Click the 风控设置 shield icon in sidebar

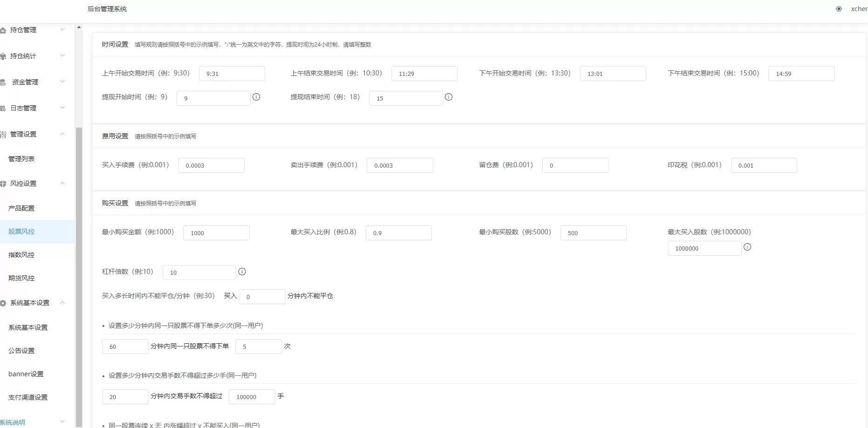pyautogui.click(x=3, y=184)
